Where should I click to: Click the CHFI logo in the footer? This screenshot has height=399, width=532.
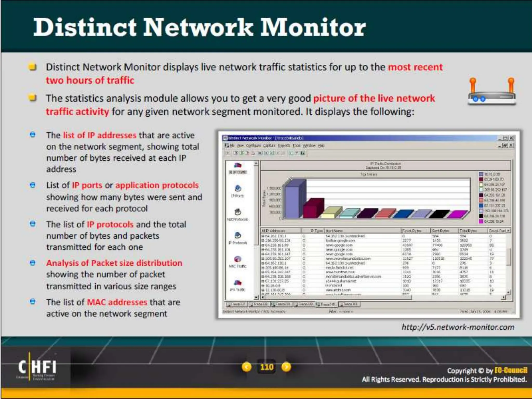tap(37, 367)
